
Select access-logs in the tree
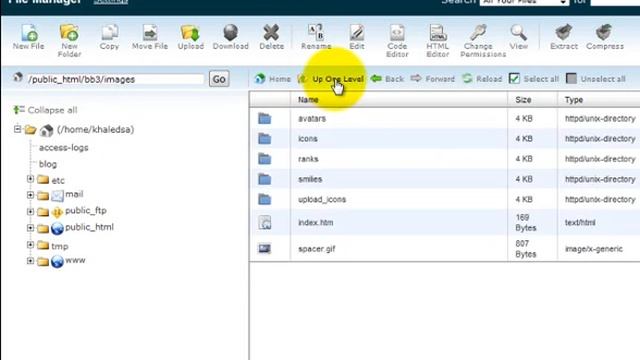click(x=64, y=148)
